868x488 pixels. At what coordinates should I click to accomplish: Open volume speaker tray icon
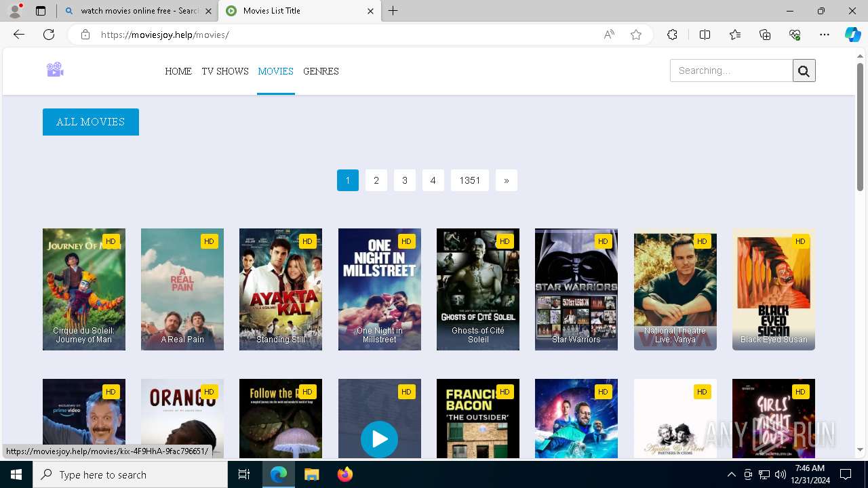click(x=781, y=474)
